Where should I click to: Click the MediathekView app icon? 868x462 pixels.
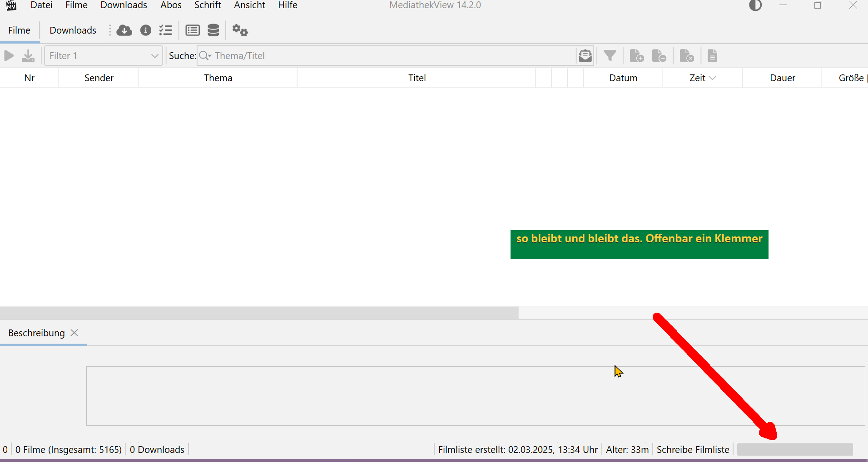(x=11, y=5)
